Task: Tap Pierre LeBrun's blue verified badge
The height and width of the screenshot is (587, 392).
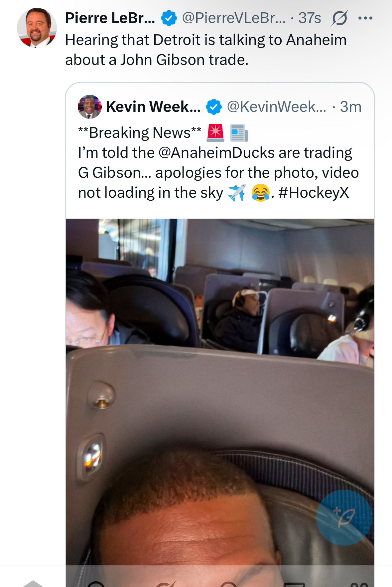Action: (169, 18)
